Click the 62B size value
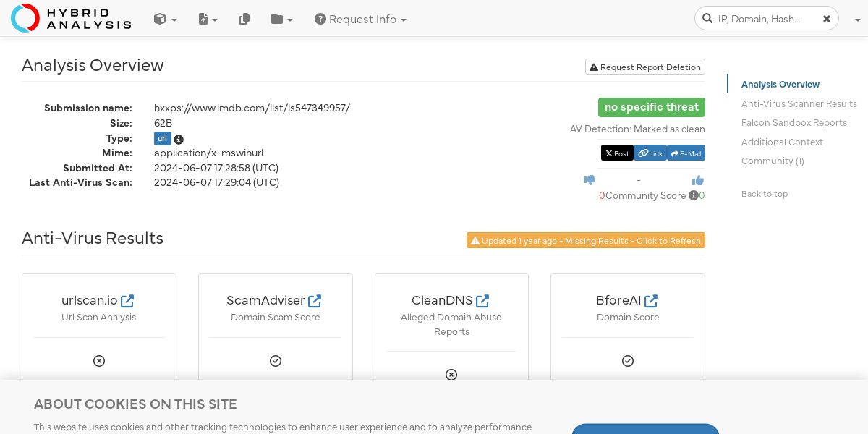868x434 pixels. (163, 123)
